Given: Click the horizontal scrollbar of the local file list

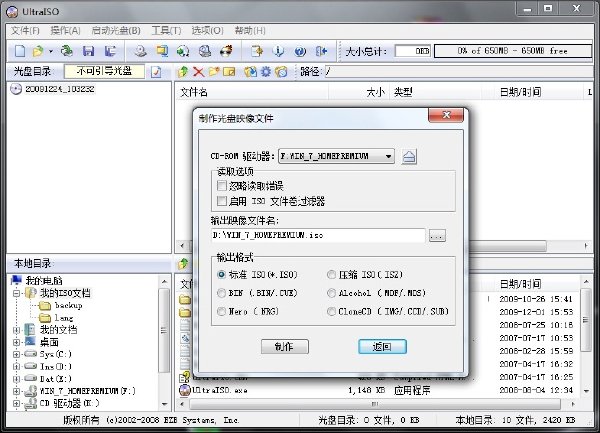Looking at the screenshot, I should coord(375,404).
